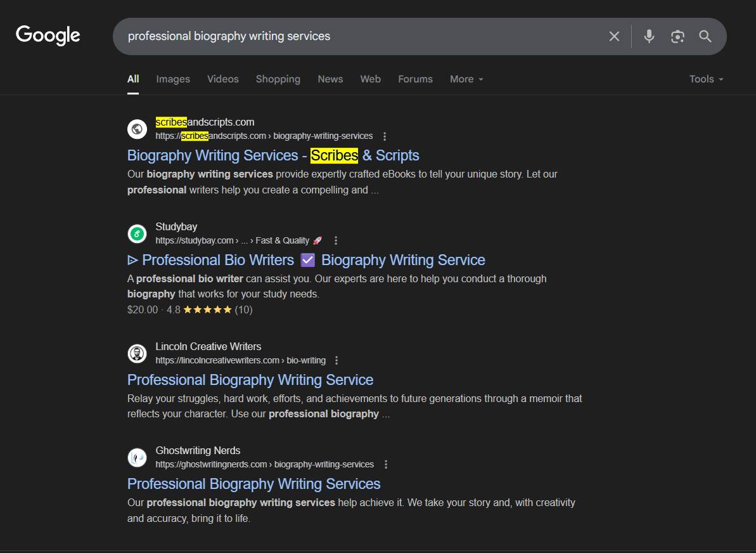Switch to the News tab
The width and height of the screenshot is (756, 553).
click(x=330, y=79)
